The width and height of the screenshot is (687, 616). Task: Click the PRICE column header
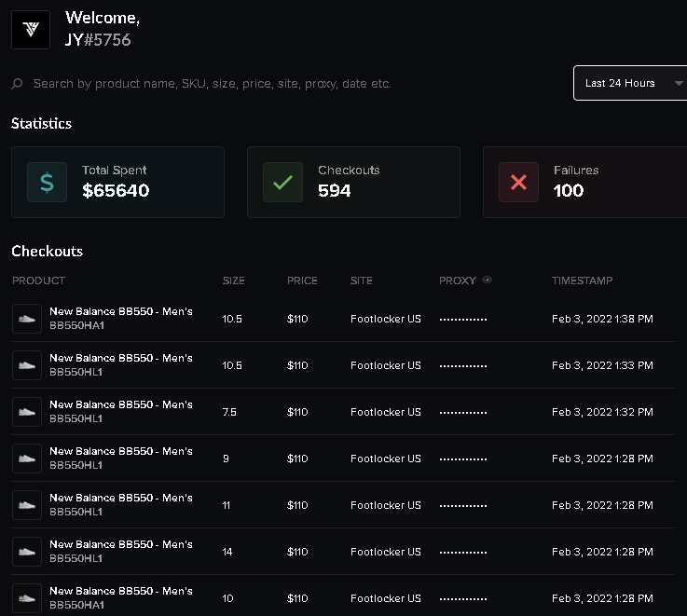pos(302,281)
